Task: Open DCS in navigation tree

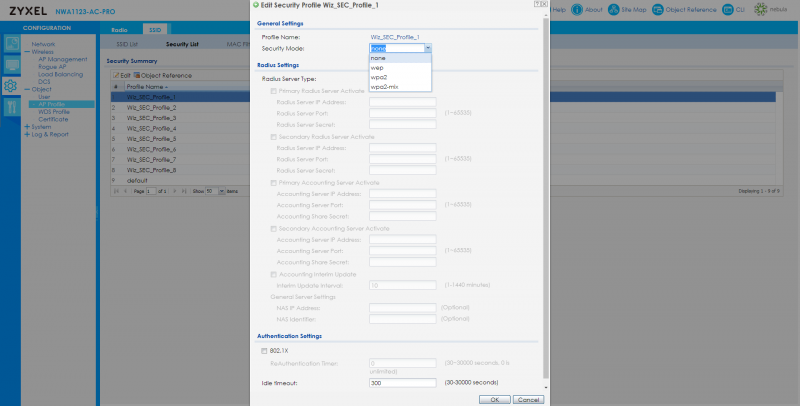Action: [x=44, y=82]
